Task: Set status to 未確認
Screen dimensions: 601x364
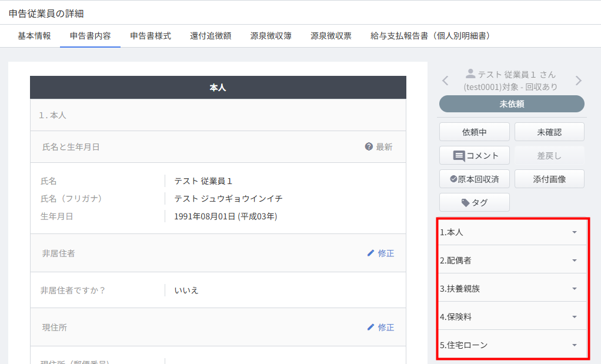Action: click(549, 132)
